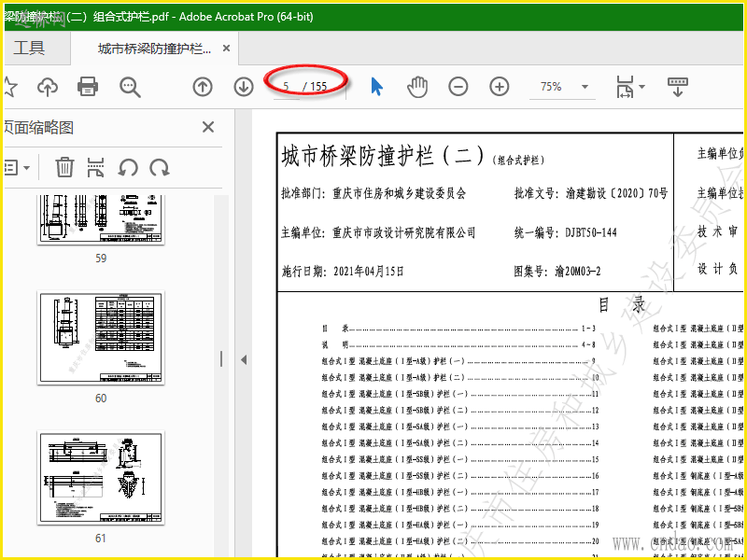The image size is (747, 560).
Task: Close the 城市桥梁防撞护栏 document tab
Action: pos(226,49)
